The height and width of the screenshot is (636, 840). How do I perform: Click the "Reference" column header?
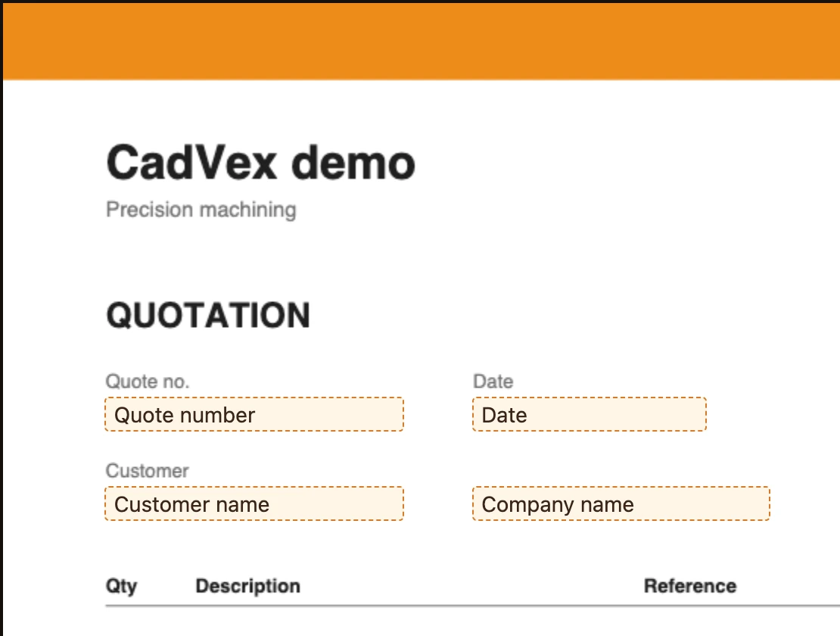[x=690, y=586]
